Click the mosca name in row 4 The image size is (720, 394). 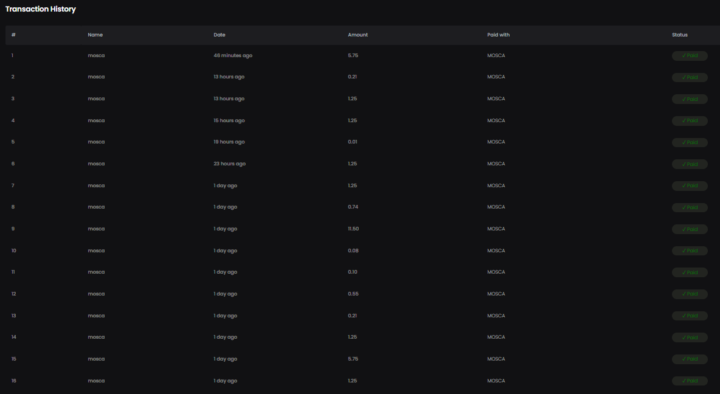pyautogui.click(x=96, y=120)
